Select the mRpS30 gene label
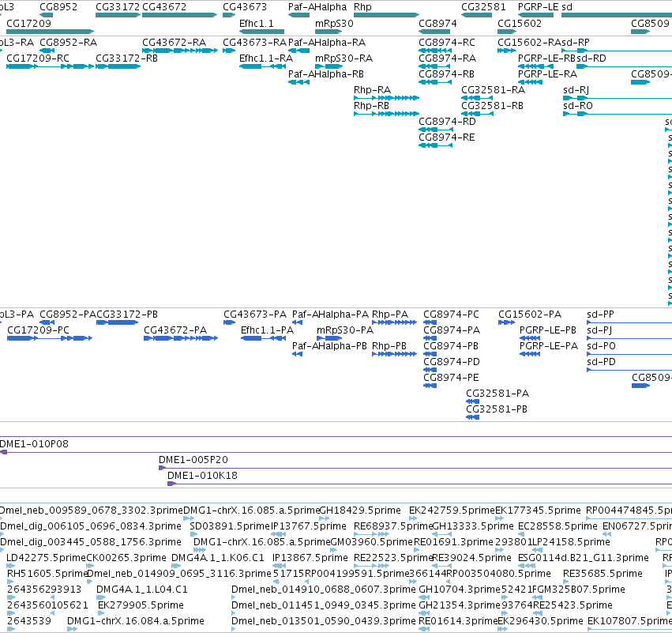Screen dimensions: 672x633 (334, 23)
